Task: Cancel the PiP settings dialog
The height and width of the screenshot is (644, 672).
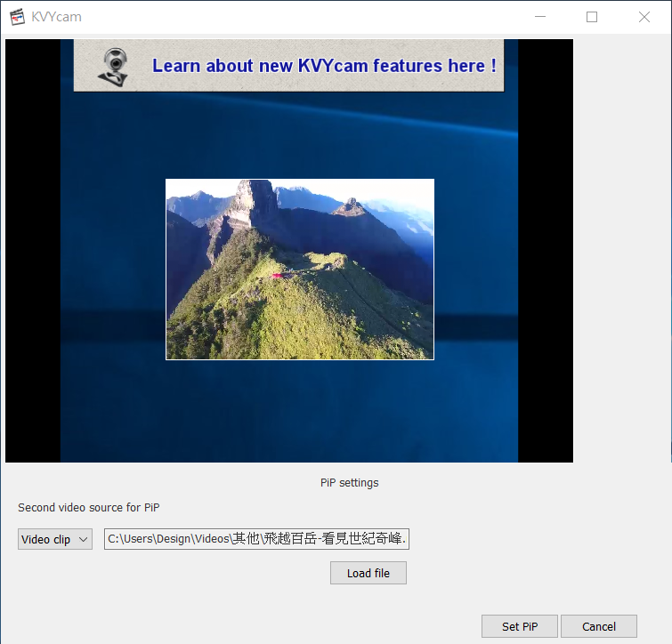Action: pos(599,626)
